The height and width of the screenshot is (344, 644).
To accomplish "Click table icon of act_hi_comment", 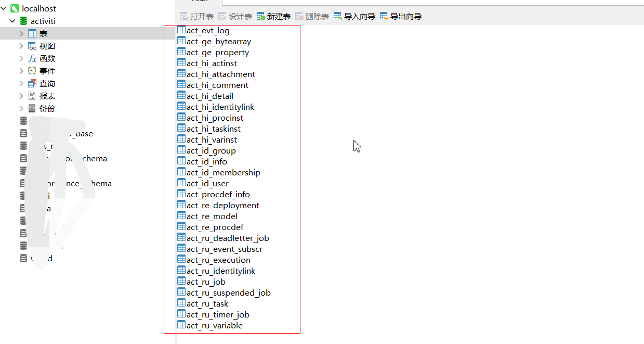I will click(x=181, y=84).
